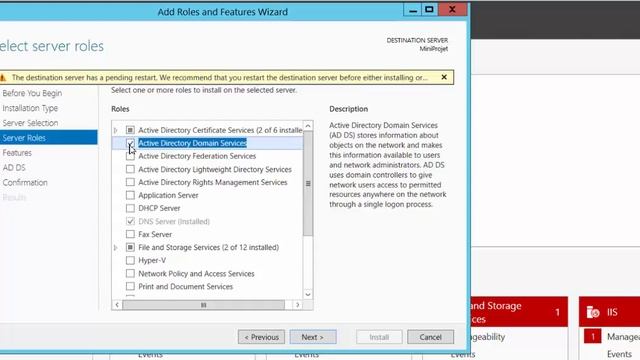Minimize the Add Roles and Features Wizard
This screenshot has width=640, height=360.
tap(413, 10)
